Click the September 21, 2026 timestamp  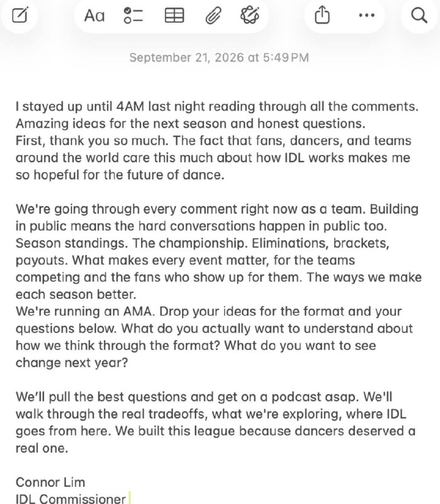pyautogui.click(x=219, y=58)
